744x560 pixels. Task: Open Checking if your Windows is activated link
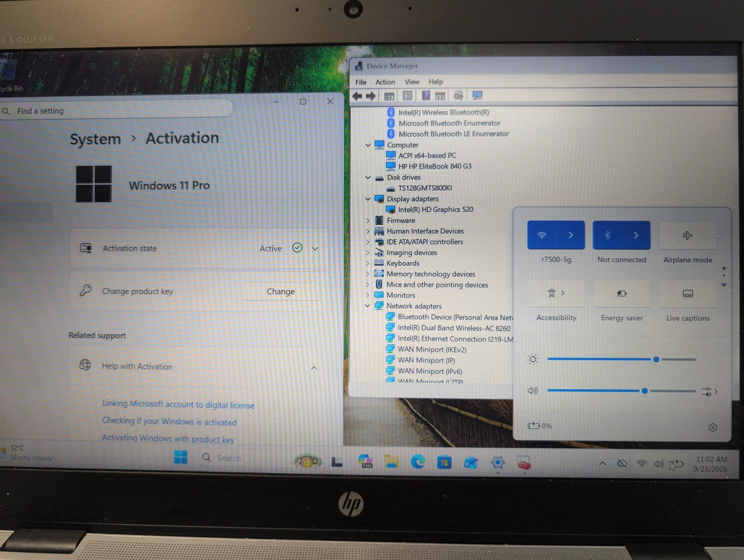pyautogui.click(x=169, y=422)
